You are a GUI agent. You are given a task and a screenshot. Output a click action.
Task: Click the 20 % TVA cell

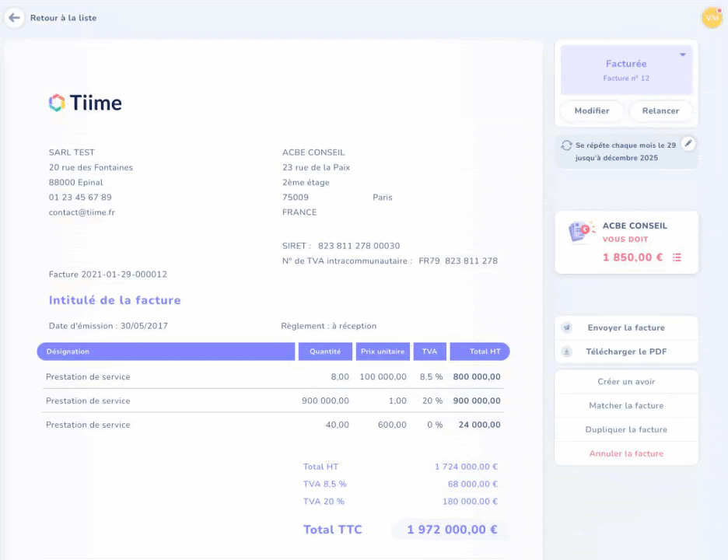pos(432,401)
